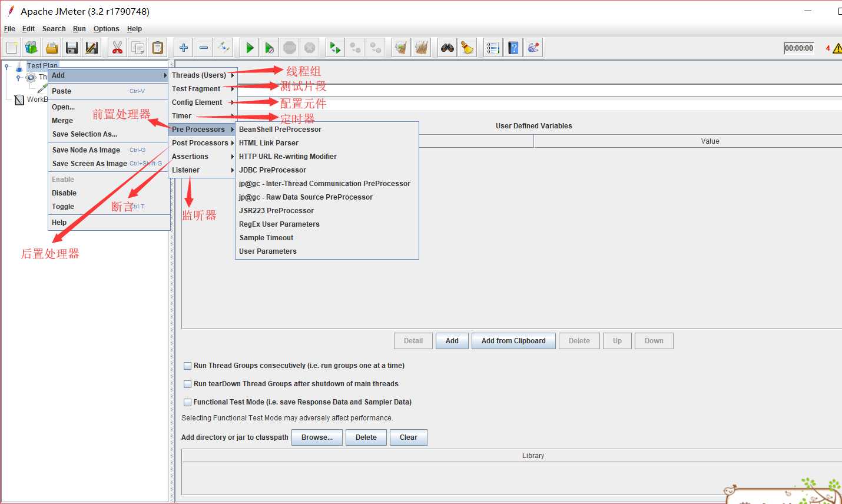Click the Remote Start All icon
The height and width of the screenshot is (504, 842).
(336, 48)
